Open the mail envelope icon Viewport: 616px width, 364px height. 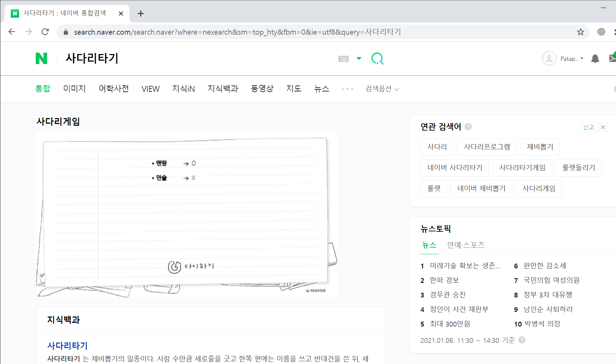613,58
